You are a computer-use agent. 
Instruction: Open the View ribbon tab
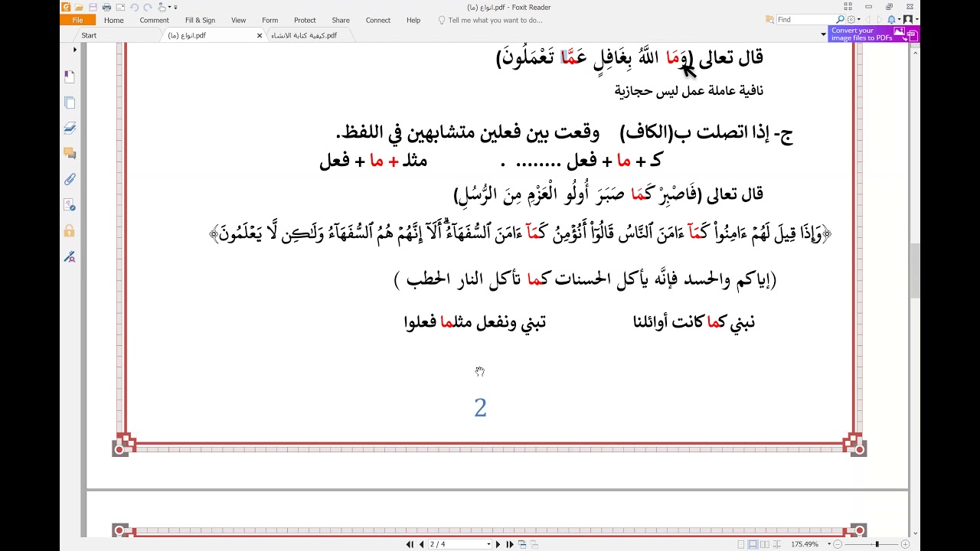pyautogui.click(x=239, y=21)
